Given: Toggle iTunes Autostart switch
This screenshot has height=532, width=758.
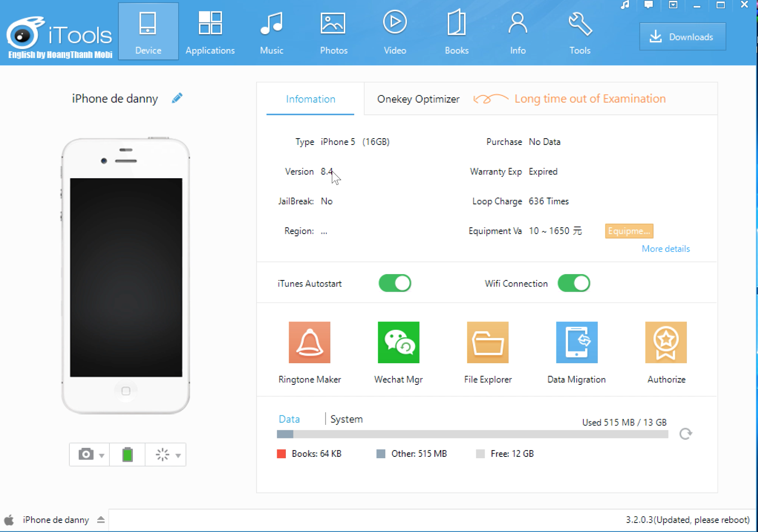Looking at the screenshot, I should 395,283.
